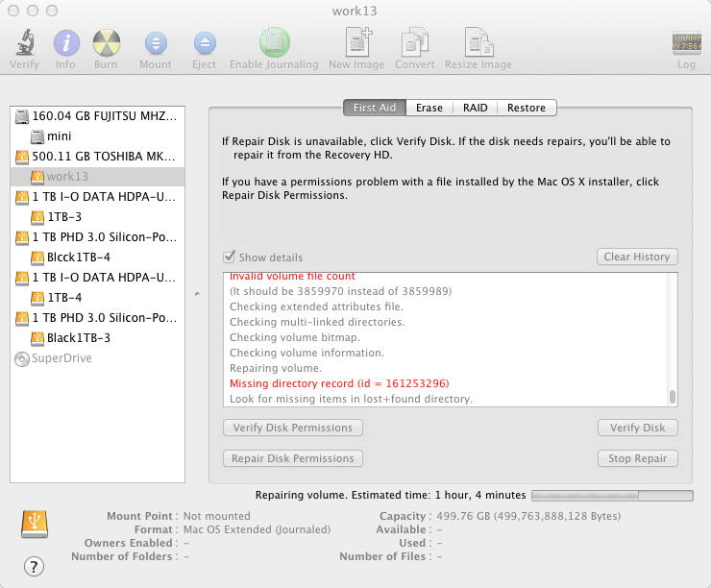Click the Capacity value 499.76 GB
Image resolution: width=711 pixels, height=588 pixels.
(x=528, y=516)
